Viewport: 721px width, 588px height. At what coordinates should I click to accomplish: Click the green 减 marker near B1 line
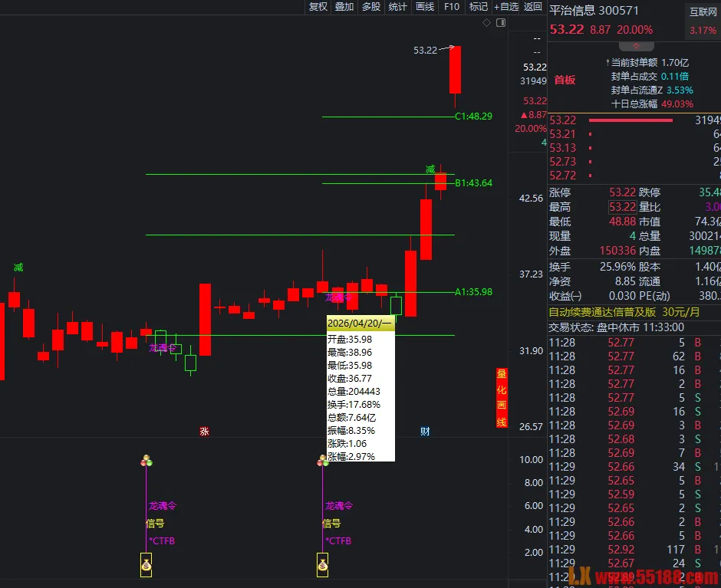430,169
